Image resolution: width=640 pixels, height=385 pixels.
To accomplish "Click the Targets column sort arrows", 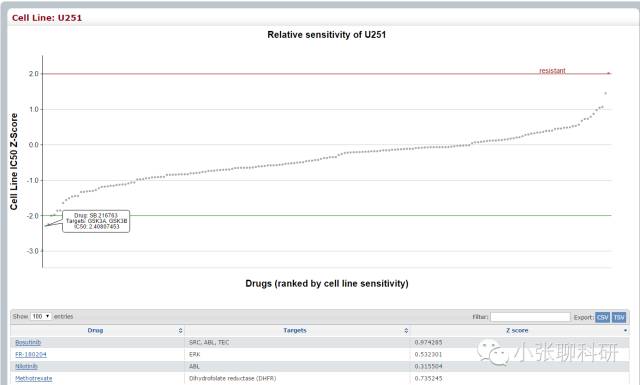I will [x=406, y=330].
